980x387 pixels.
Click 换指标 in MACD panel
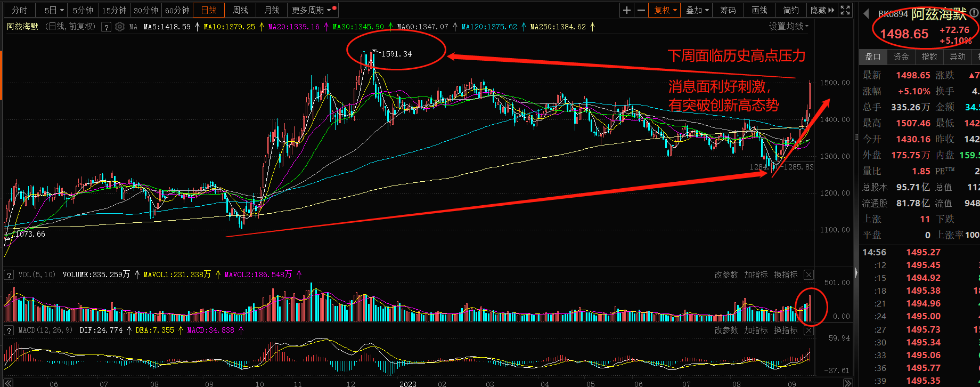[x=786, y=330]
